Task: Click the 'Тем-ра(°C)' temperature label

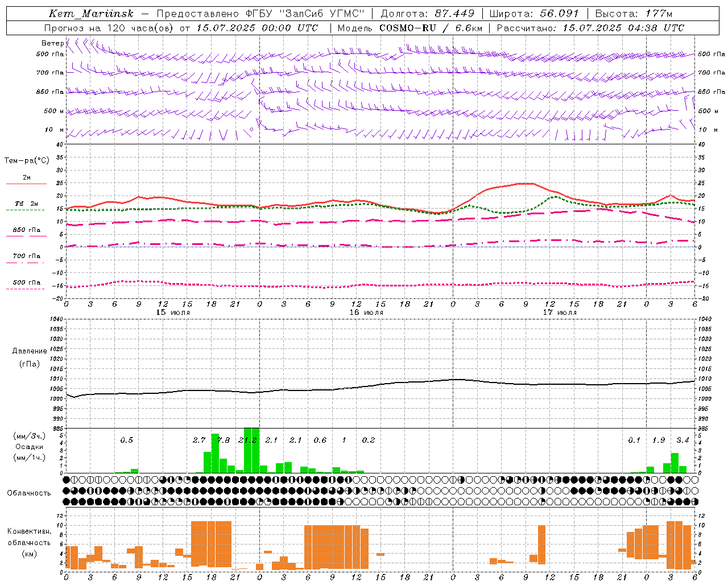Action: click(27, 161)
